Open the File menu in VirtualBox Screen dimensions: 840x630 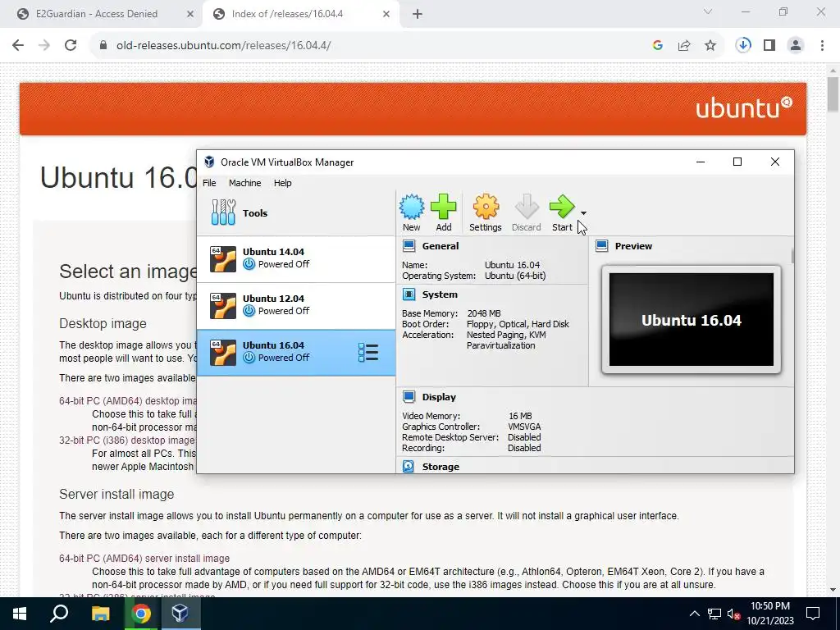tap(209, 183)
